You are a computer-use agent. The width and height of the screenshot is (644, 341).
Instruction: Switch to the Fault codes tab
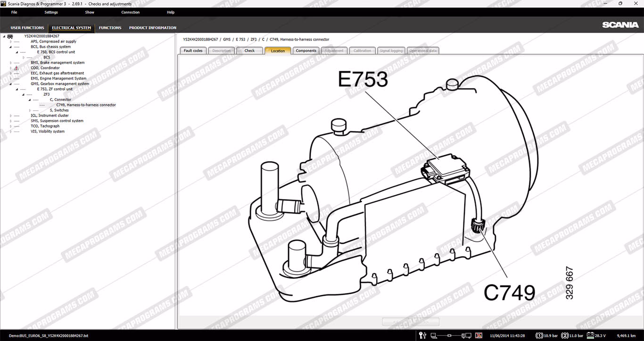point(193,50)
